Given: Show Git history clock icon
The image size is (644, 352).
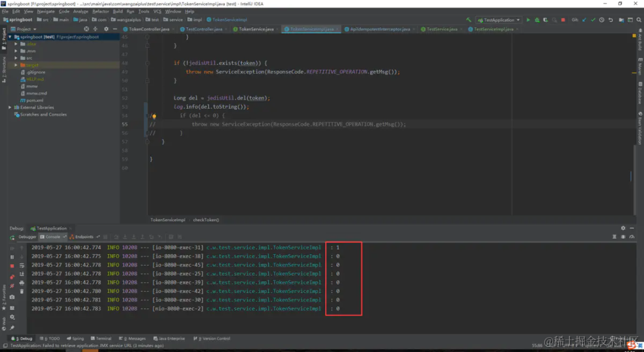Looking at the screenshot, I should click(602, 20).
